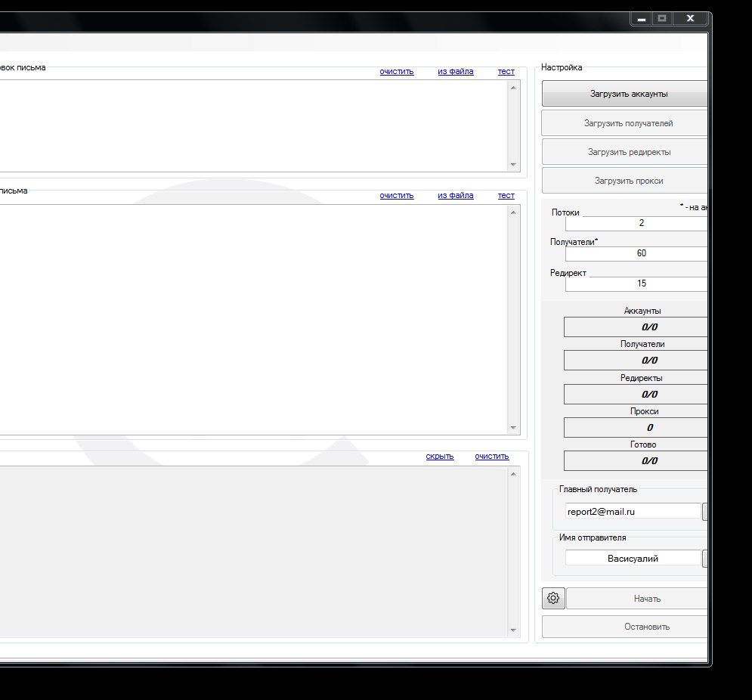This screenshot has height=700, width=752.
Task: Click the Настройка group label
Action: (562, 67)
